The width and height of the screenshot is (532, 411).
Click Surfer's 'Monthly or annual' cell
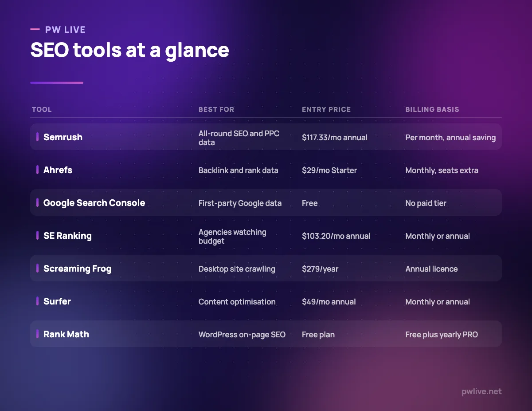pos(438,302)
